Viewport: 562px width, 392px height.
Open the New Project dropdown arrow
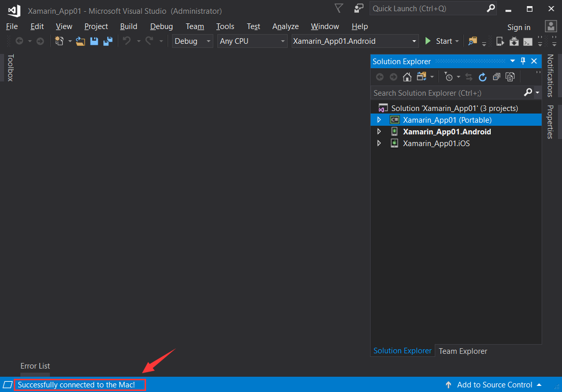click(70, 42)
